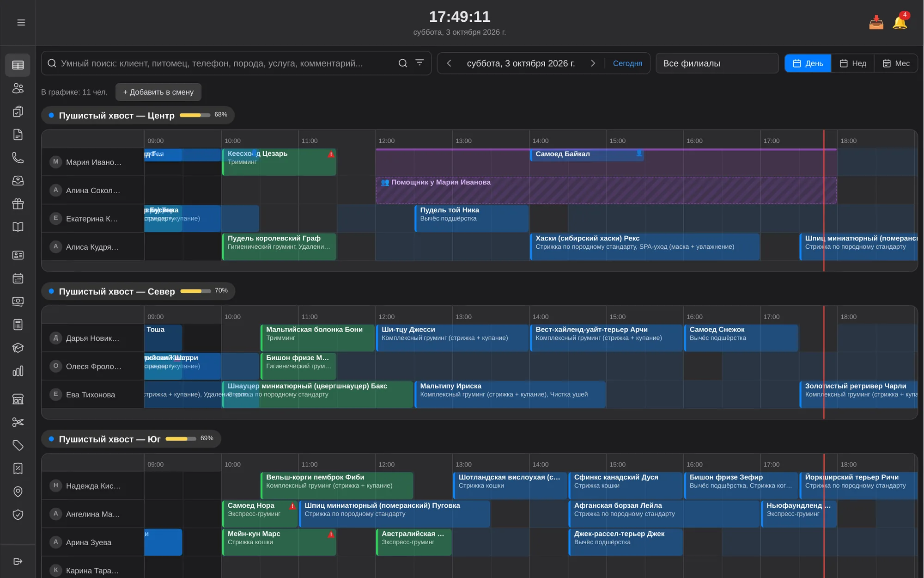The width and height of the screenshot is (924, 578).
Task: Go to previous day chevron
Action: (449, 63)
